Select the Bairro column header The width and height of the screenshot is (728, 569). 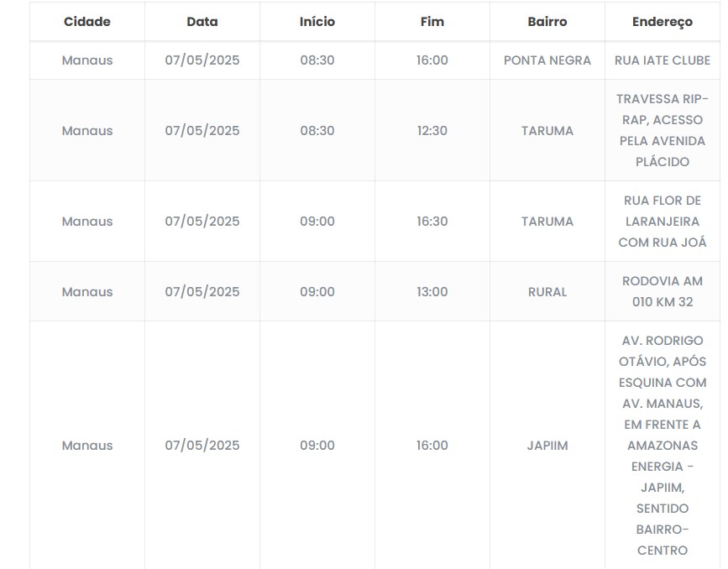pos(547,22)
